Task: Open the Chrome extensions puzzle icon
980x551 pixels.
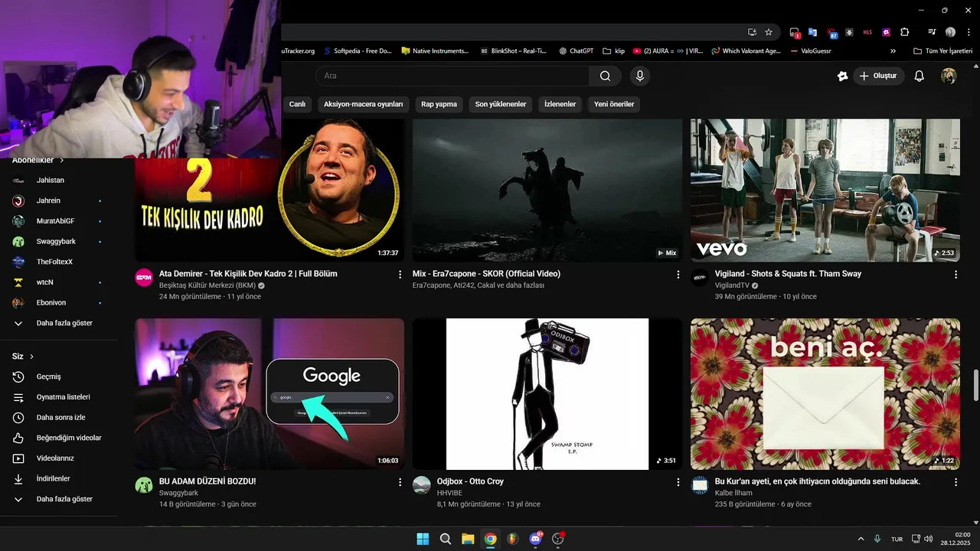Action: pyautogui.click(x=905, y=32)
